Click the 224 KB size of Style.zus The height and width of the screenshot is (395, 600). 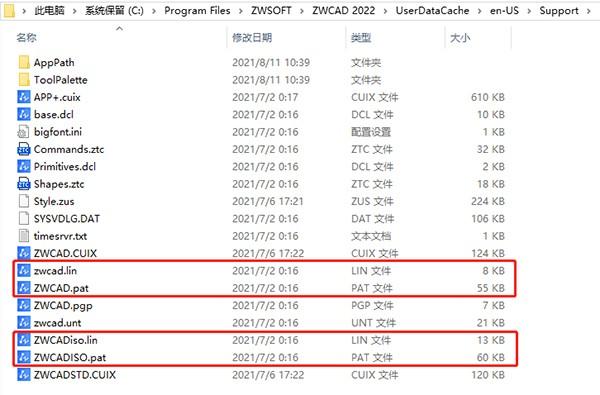click(x=488, y=201)
